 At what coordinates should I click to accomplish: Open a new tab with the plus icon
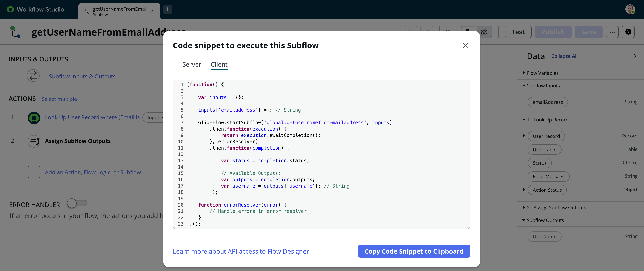click(168, 9)
